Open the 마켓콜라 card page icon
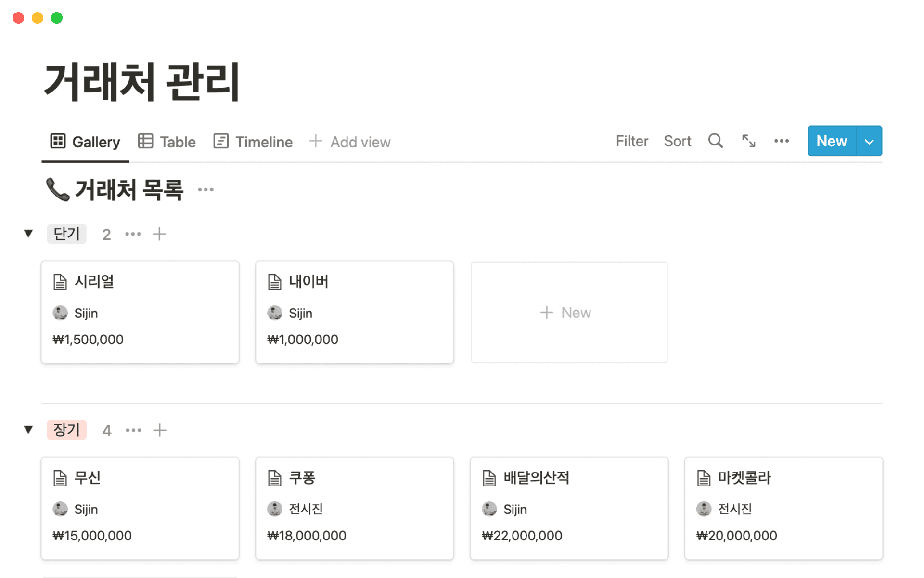The width and height of the screenshot is (924, 578). click(x=704, y=478)
